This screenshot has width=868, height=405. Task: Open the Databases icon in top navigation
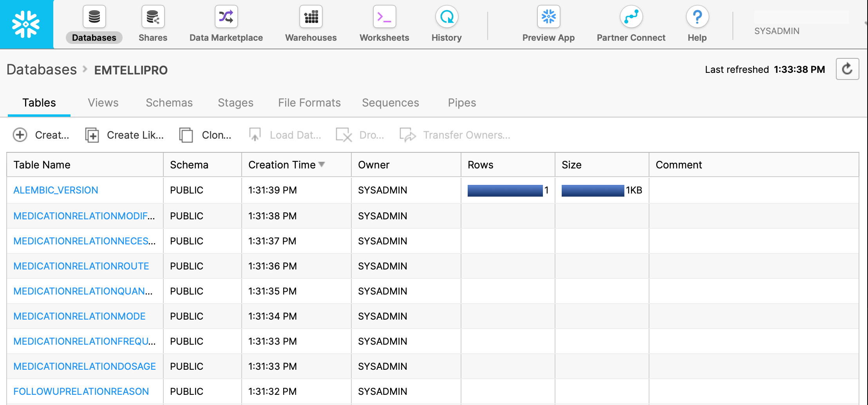[x=94, y=17]
